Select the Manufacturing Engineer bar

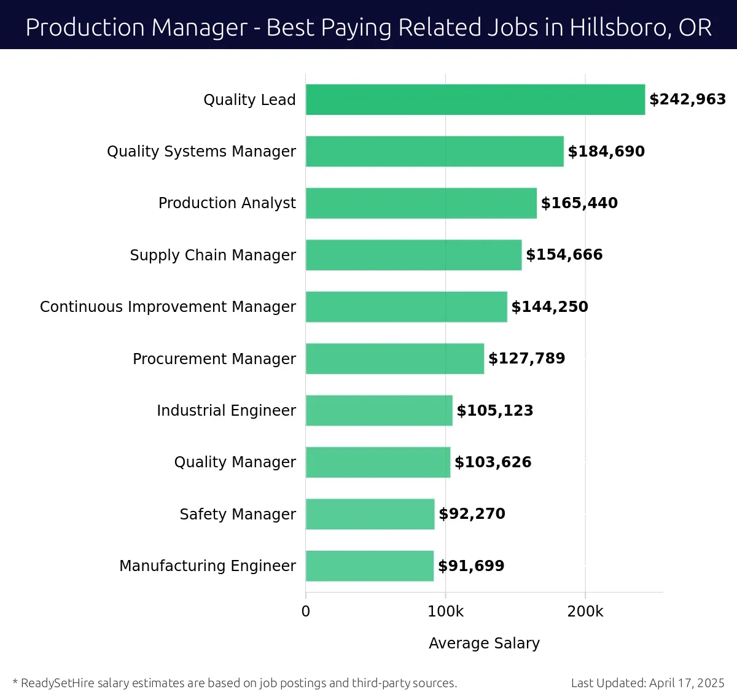pos(370,566)
